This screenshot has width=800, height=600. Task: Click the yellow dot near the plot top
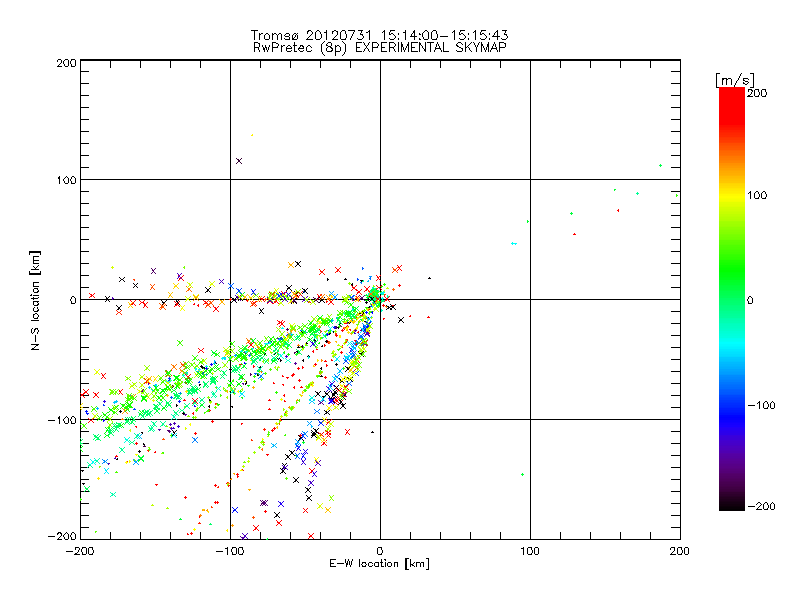point(252,135)
